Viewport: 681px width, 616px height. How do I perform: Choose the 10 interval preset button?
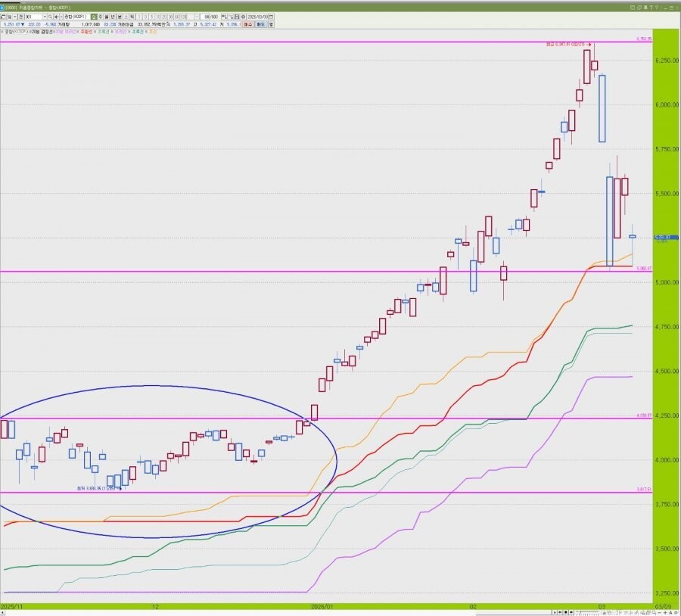coord(157,17)
